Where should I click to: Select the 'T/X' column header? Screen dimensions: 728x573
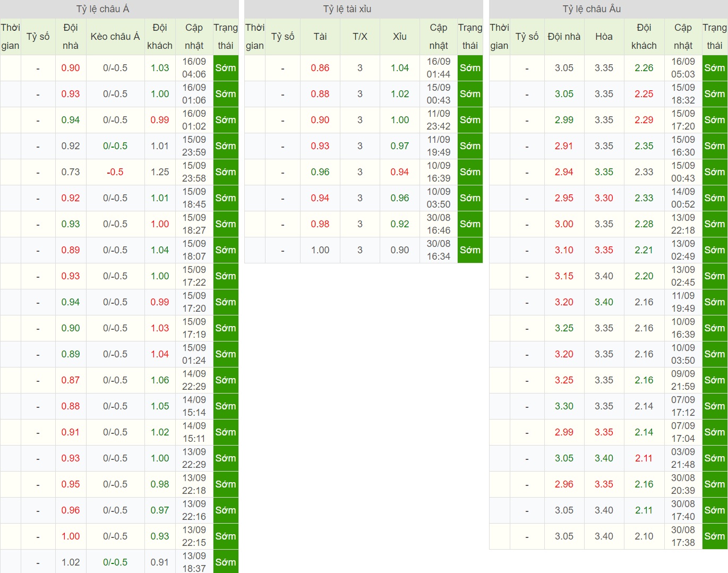(x=360, y=37)
